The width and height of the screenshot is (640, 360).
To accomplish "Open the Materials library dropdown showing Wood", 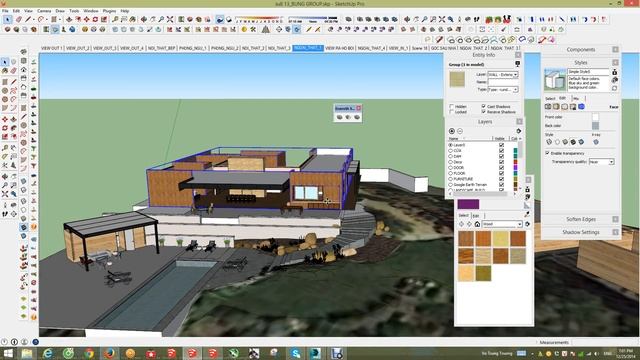I will [502, 224].
